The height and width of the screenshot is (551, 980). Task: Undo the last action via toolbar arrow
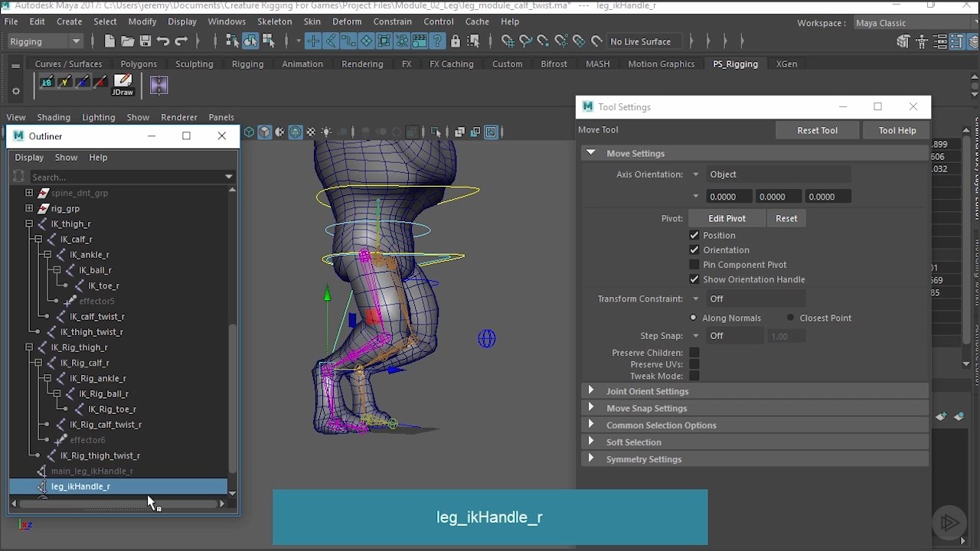click(163, 41)
